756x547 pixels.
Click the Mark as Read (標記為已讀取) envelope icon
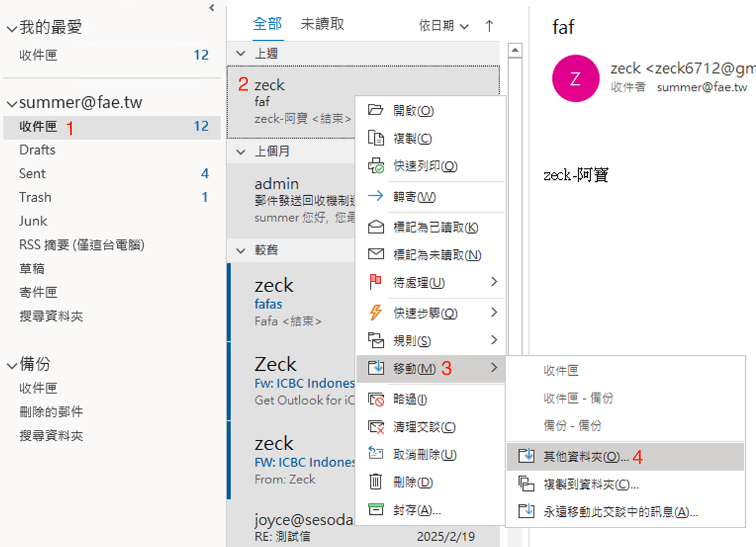[x=375, y=227]
